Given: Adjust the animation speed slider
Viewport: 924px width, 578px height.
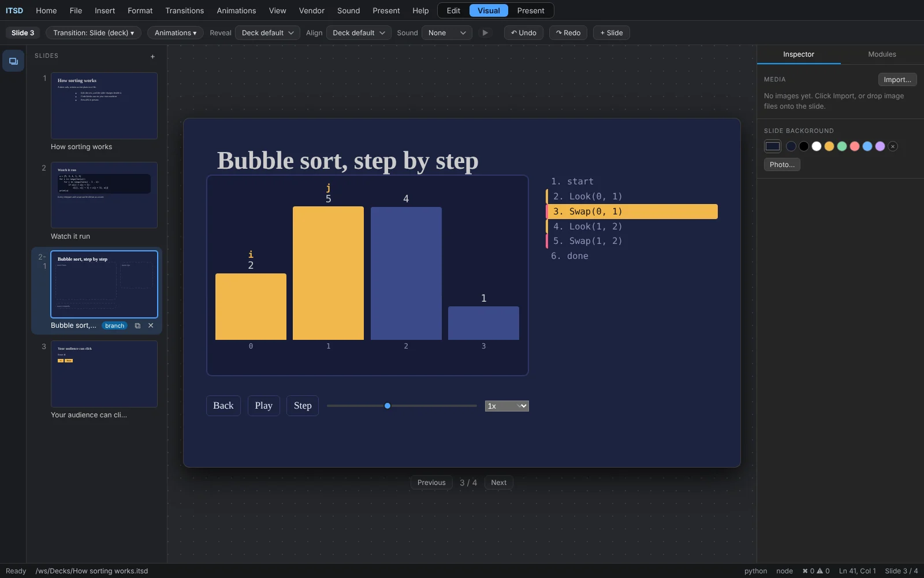Looking at the screenshot, I should (402, 406).
